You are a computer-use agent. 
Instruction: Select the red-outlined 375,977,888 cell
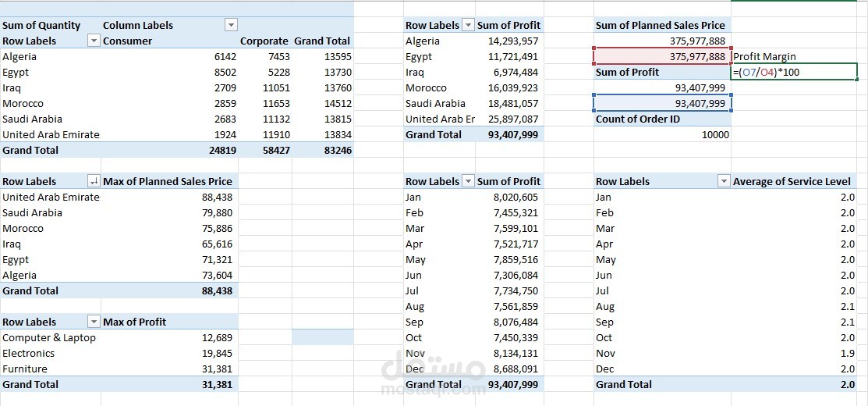pos(663,56)
